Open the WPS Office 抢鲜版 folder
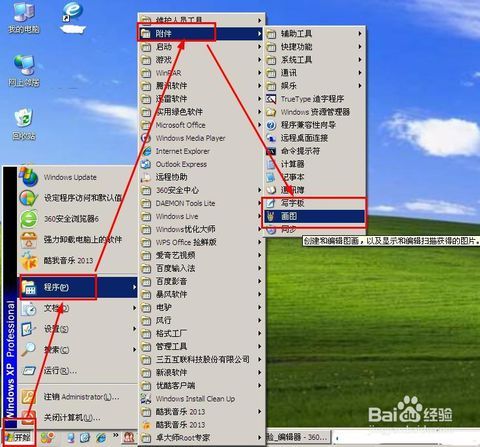The height and width of the screenshot is (447, 480). [x=201, y=242]
